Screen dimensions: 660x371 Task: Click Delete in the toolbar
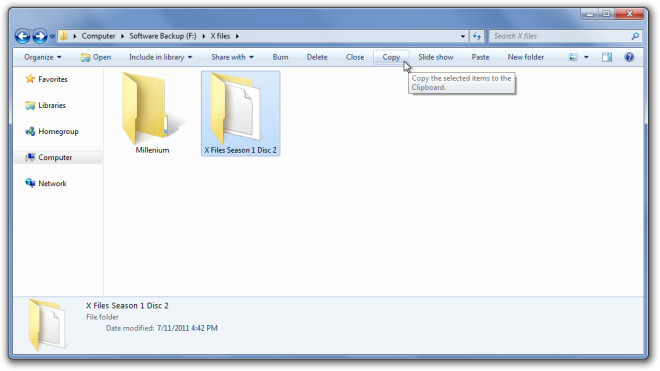click(317, 57)
